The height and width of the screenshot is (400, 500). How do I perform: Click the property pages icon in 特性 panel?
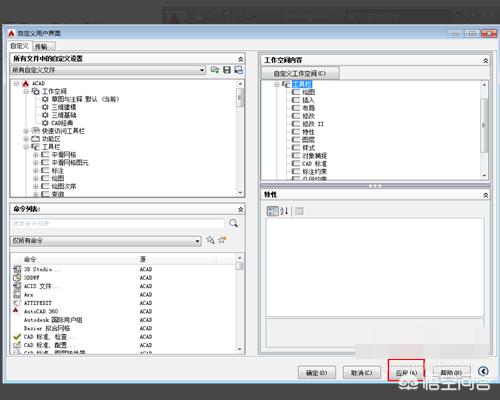(299, 211)
